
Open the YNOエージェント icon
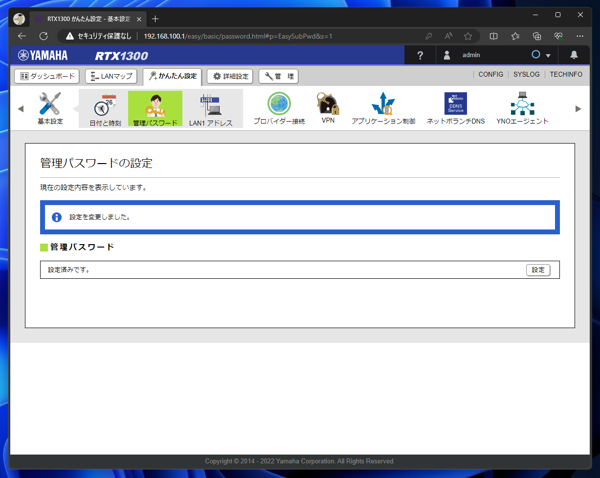pos(522,108)
